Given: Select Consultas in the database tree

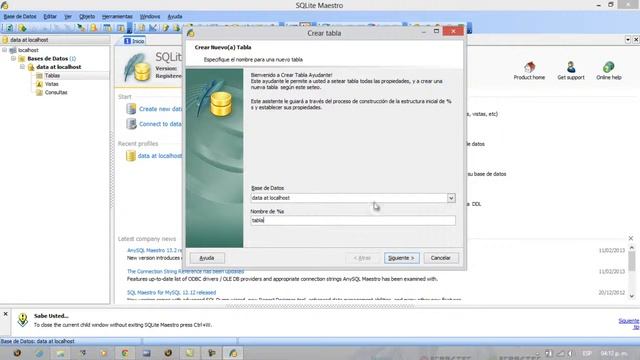Looking at the screenshot, I should (x=56, y=92).
